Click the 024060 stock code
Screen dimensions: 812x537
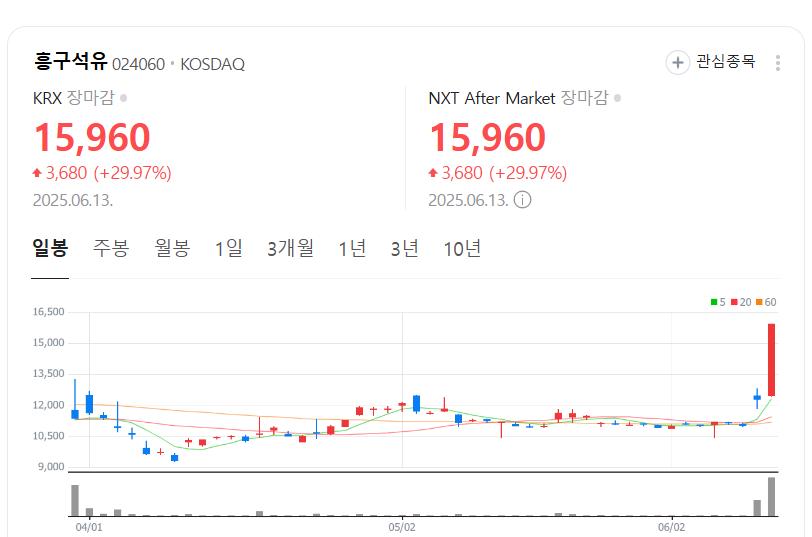pos(138,64)
